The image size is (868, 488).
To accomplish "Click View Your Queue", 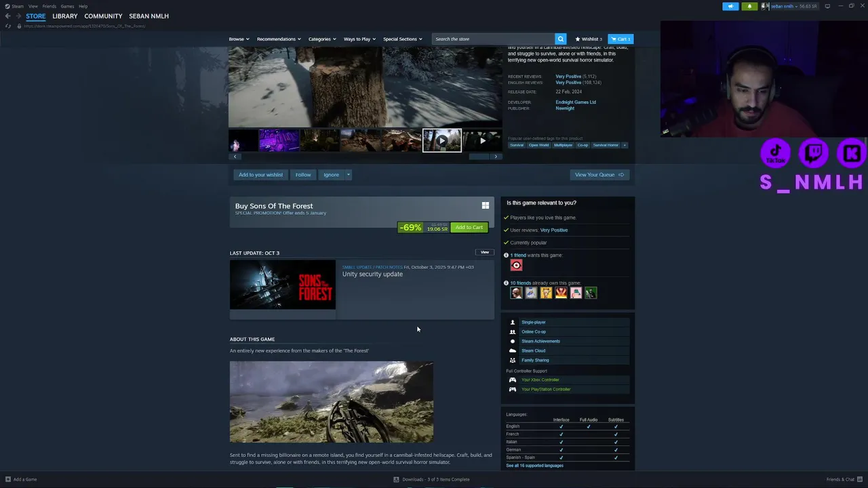I will (x=599, y=175).
